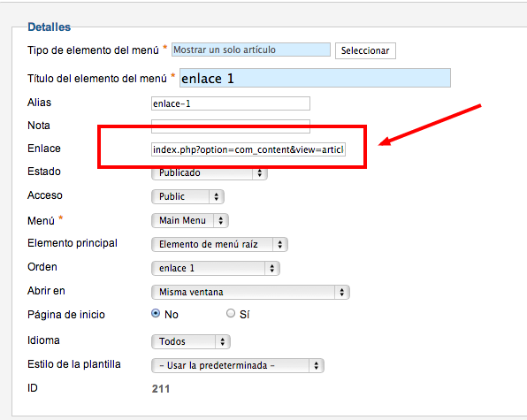Click the Página de inicio label

pyautogui.click(x=66, y=315)
